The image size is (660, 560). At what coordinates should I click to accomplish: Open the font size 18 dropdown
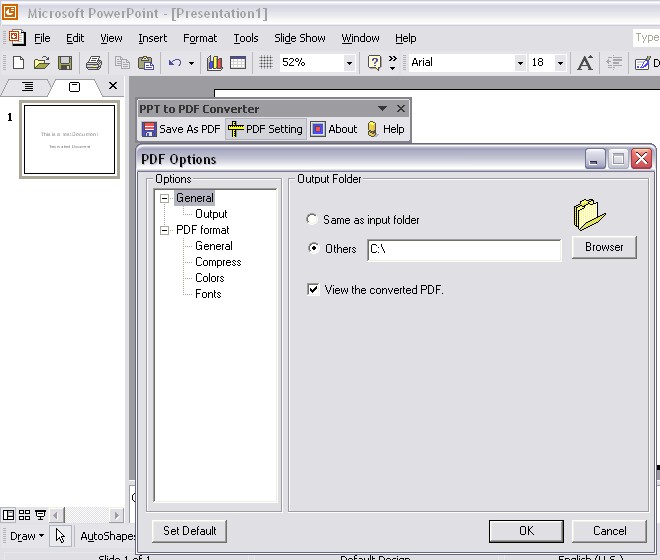coord(560,63)
